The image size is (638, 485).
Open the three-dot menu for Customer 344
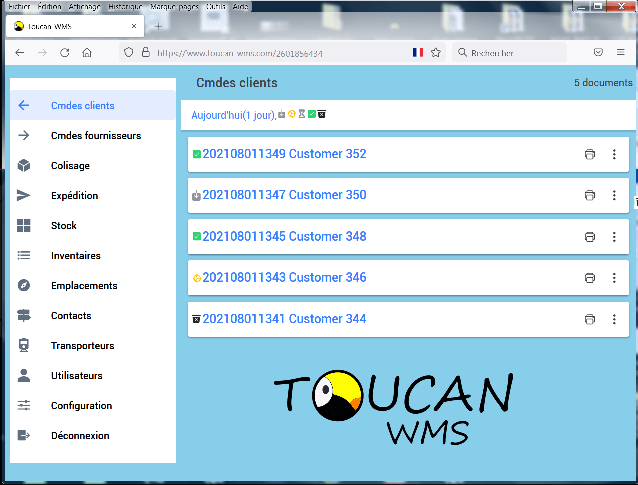(614, 319)
